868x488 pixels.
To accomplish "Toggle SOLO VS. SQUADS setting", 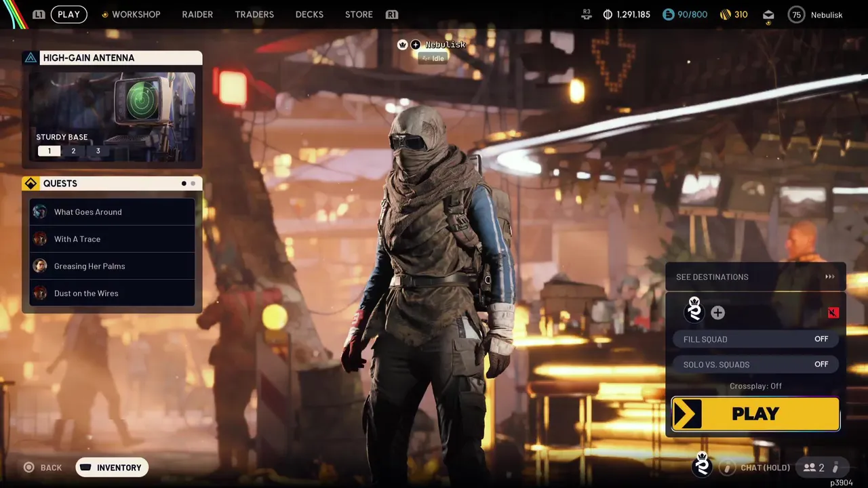I will click(x=755, y=365).
